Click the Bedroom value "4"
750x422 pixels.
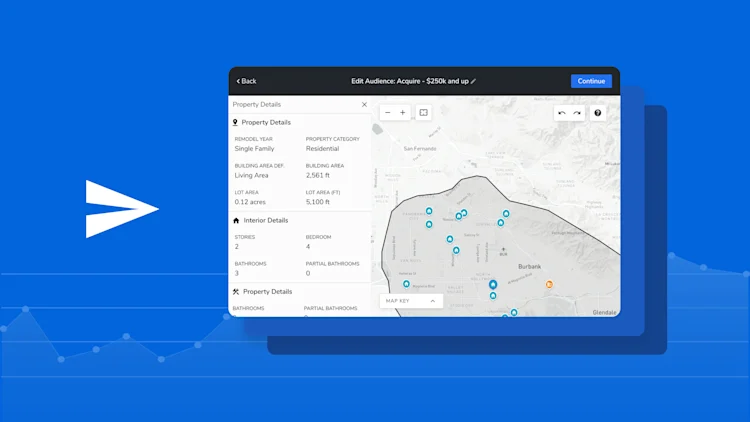pyautogui.click(x=308, y=247)
